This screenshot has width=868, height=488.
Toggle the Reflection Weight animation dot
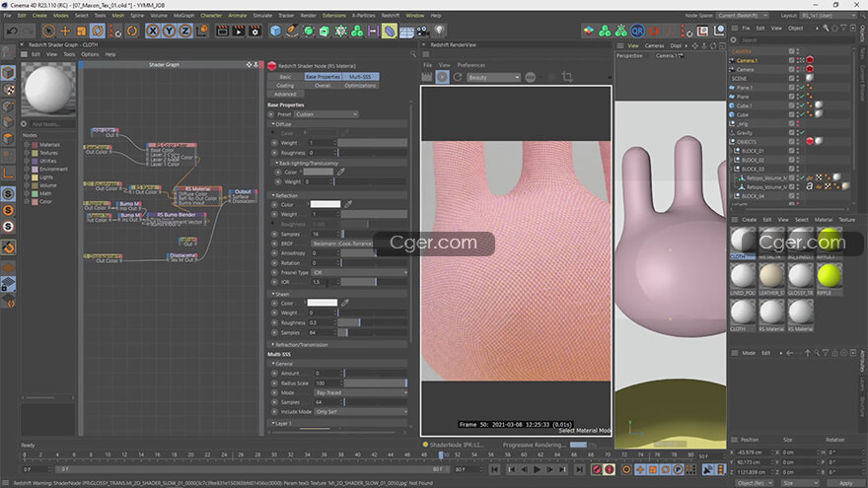coord(274,214)
